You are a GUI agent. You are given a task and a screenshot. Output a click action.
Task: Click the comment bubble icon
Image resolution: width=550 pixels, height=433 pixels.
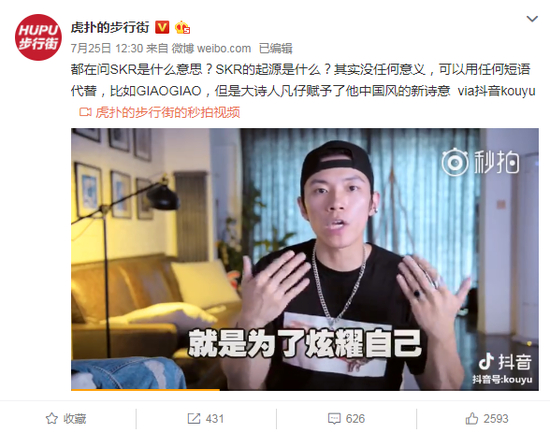334,419
